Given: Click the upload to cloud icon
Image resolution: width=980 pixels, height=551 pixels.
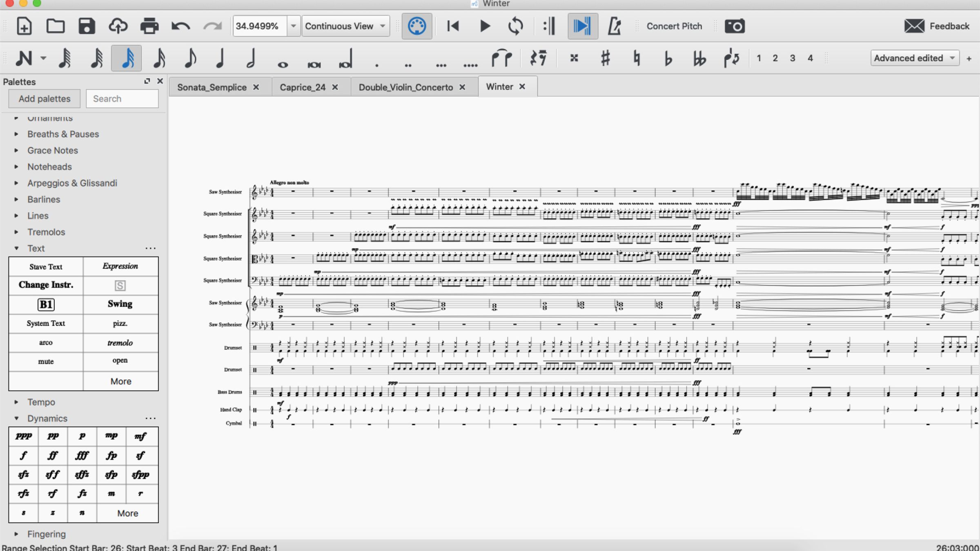Looking at the screenshot, I should click(118, 26).
